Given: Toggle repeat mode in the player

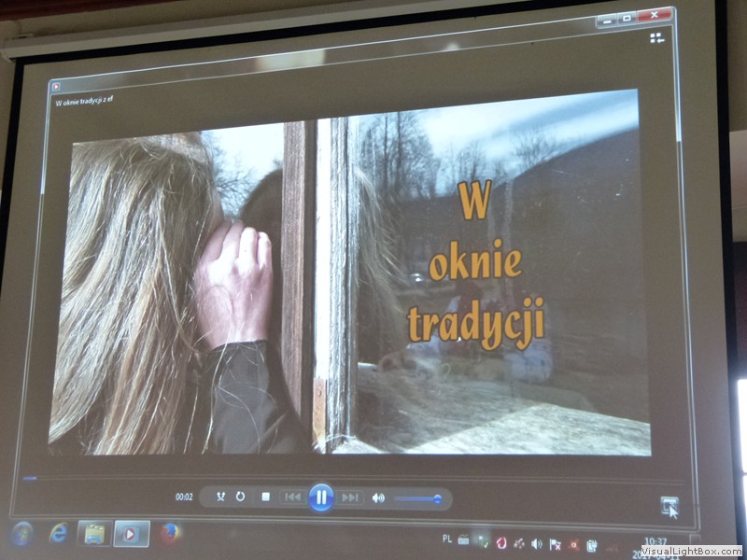Looking at the screenshot, I should (x=240, y=497).
